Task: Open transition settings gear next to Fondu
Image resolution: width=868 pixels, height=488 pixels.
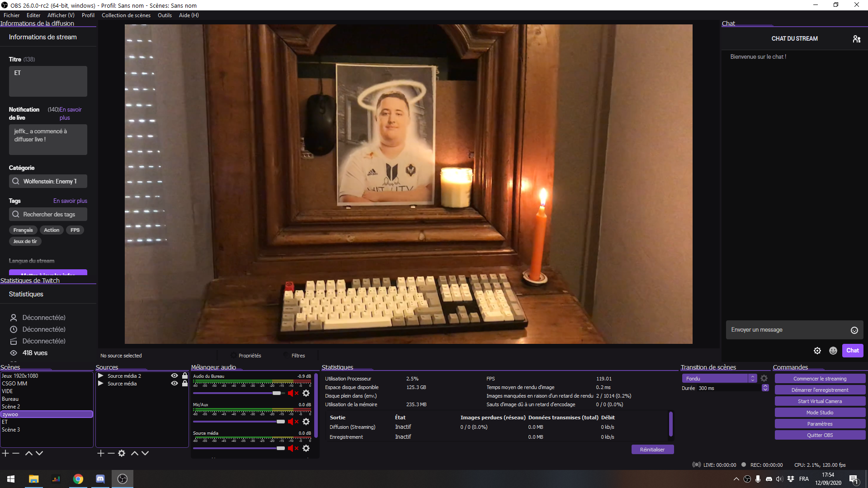Action: point(764,379)
